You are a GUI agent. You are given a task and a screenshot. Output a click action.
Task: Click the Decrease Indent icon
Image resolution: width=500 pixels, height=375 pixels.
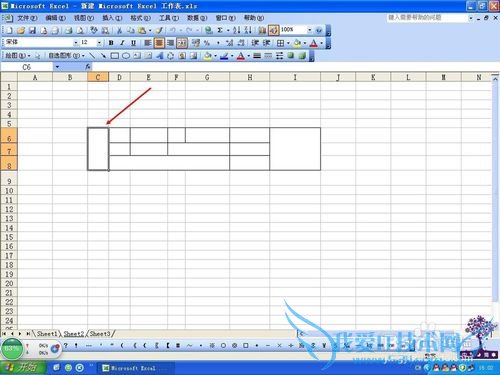255,43
